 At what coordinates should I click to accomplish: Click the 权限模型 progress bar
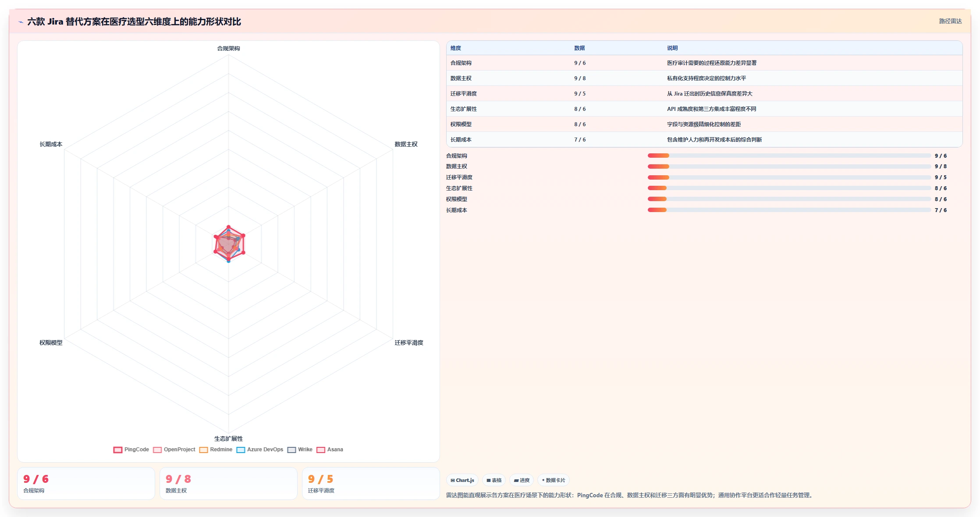(x=789, y=199)
